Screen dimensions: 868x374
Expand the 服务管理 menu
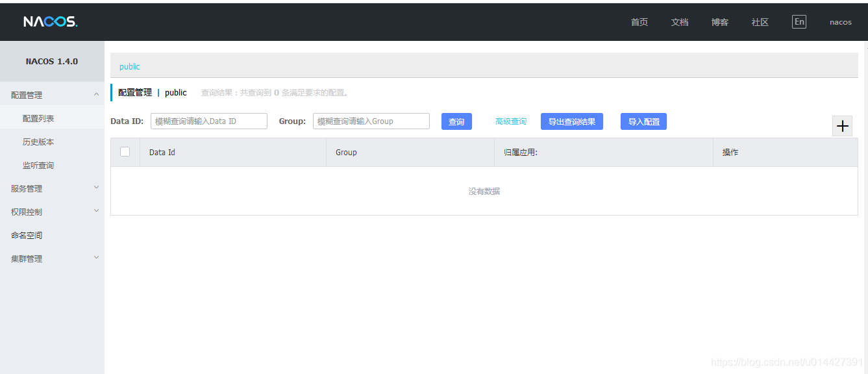[52, 188]
